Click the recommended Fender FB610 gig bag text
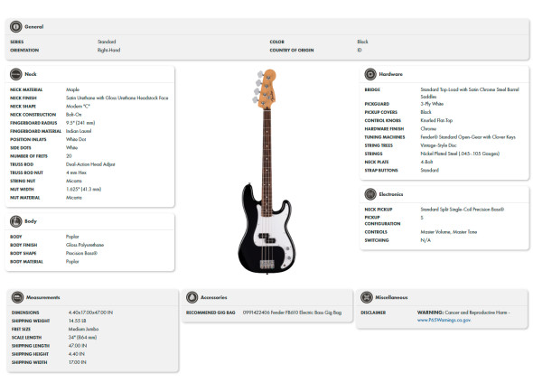The width and height of the screenshot is (533, 392). click(292, 313)
